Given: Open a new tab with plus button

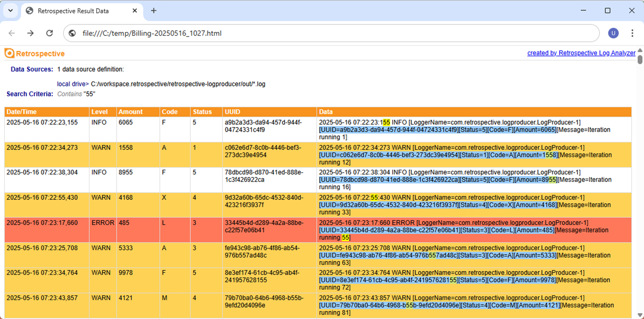Looking at the screenshot, I should click(154, 11).
